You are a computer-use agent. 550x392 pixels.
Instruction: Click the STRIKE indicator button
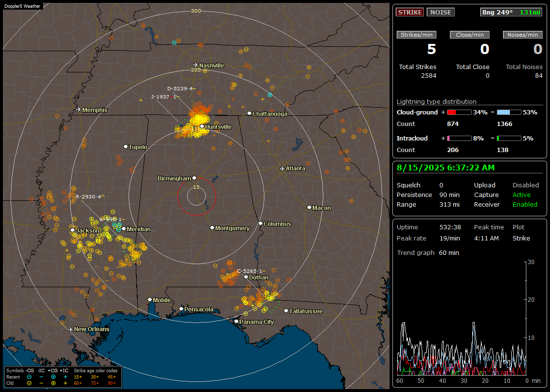click(x=410, y=12)
